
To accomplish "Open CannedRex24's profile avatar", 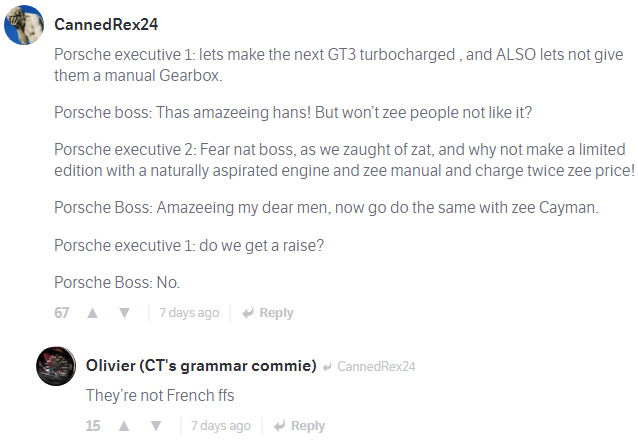I will click(24, 24).
